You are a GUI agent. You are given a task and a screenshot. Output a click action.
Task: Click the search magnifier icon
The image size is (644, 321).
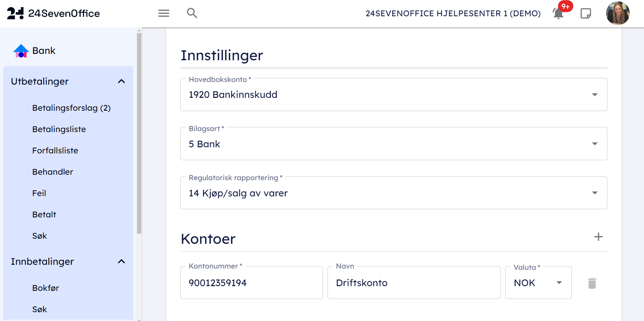tap(192, 13)
